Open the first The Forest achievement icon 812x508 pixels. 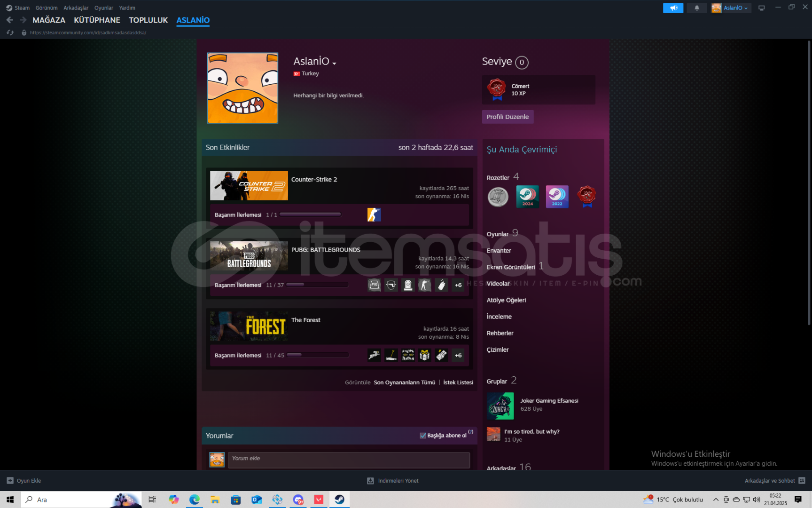pos(374,355)
